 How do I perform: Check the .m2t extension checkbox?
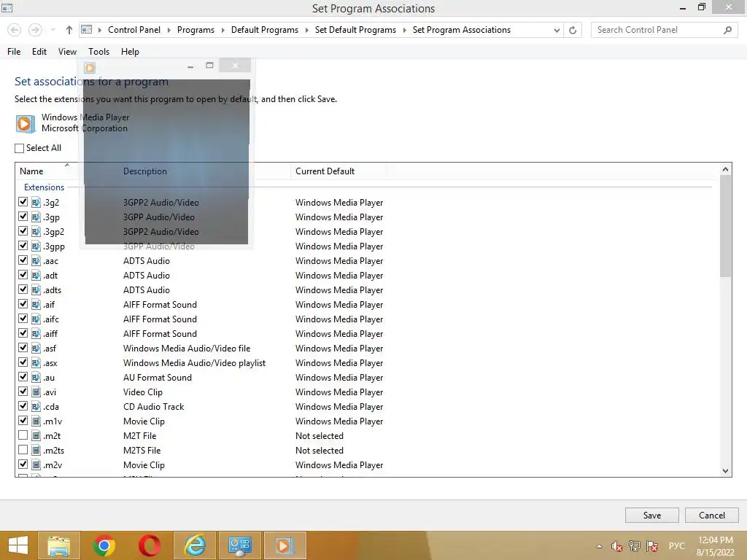pos(23,435)
